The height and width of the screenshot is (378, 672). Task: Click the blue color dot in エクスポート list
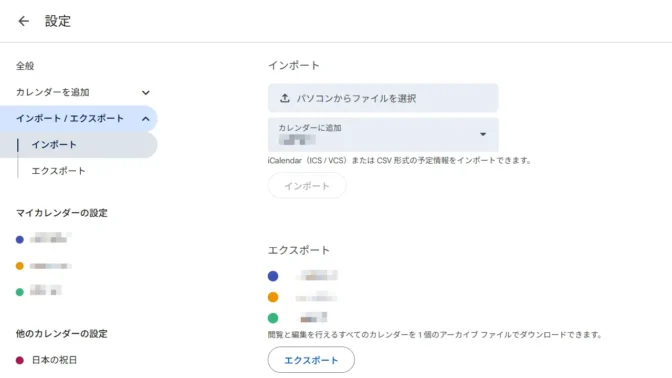[x=273, y=276]
